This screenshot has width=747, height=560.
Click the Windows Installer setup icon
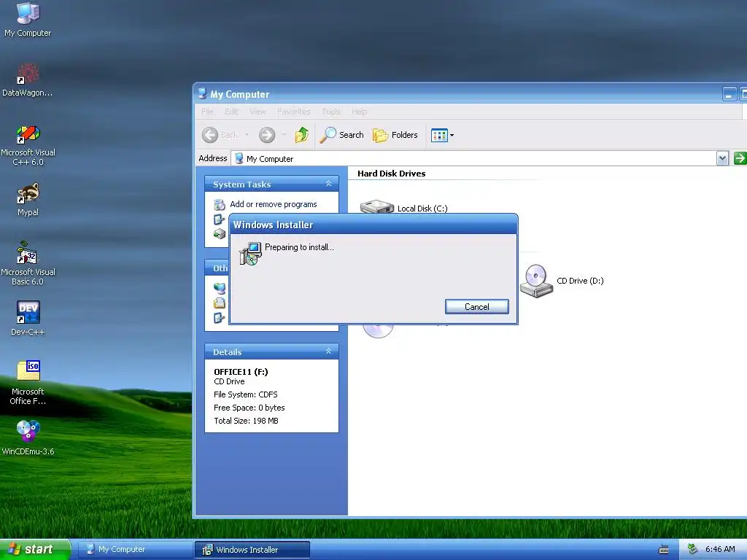click(x=250, y=253)
